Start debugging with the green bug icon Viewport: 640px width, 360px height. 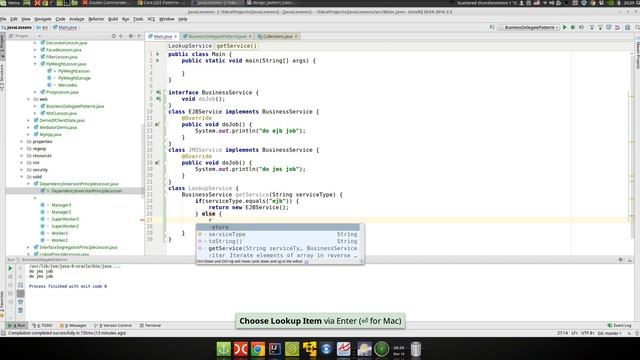(573, 27)
